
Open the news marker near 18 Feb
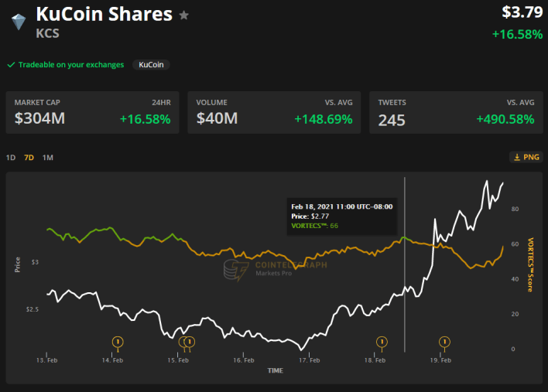(x=381, y=342)
